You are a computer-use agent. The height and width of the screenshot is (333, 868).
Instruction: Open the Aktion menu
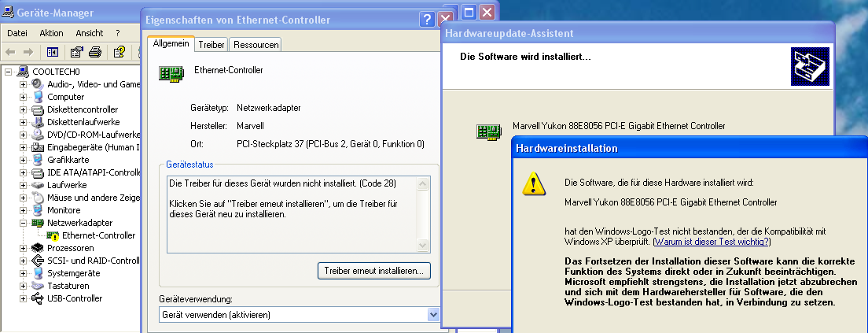pos(51,33)
